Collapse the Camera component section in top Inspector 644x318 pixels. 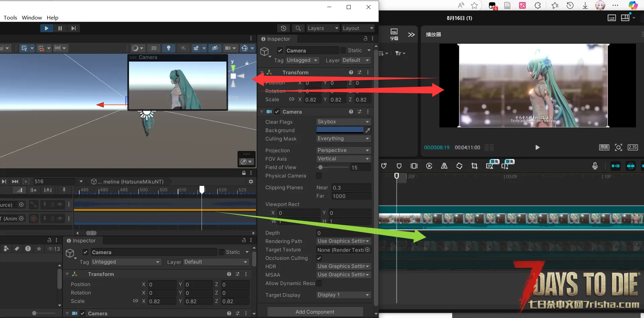[262, 112]
